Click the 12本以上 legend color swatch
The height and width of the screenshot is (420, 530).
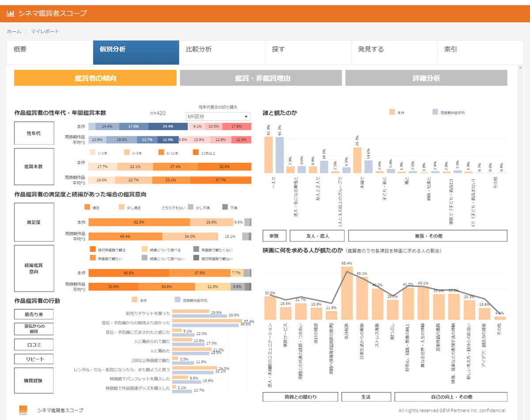[x=196, y=153]
